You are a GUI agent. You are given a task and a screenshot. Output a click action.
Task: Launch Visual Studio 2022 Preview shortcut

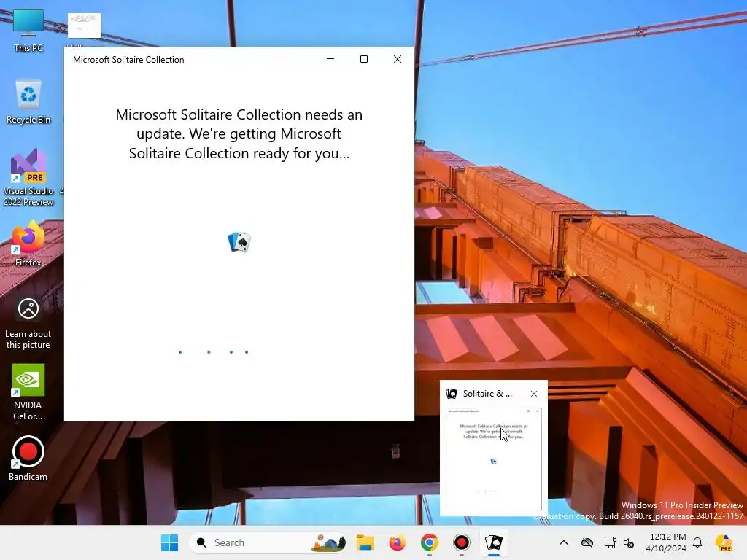pyautogui.click(x=28, y=177)
